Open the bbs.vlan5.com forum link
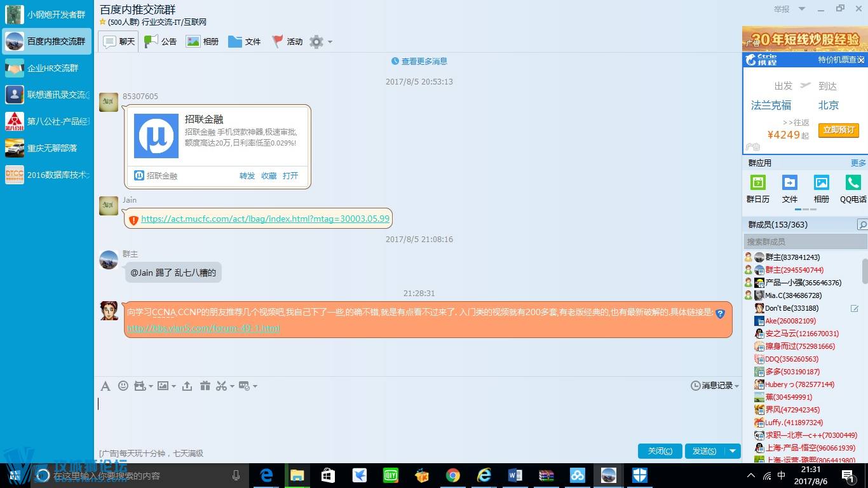The height and width of the screenshot is (488, 868). 203,329
